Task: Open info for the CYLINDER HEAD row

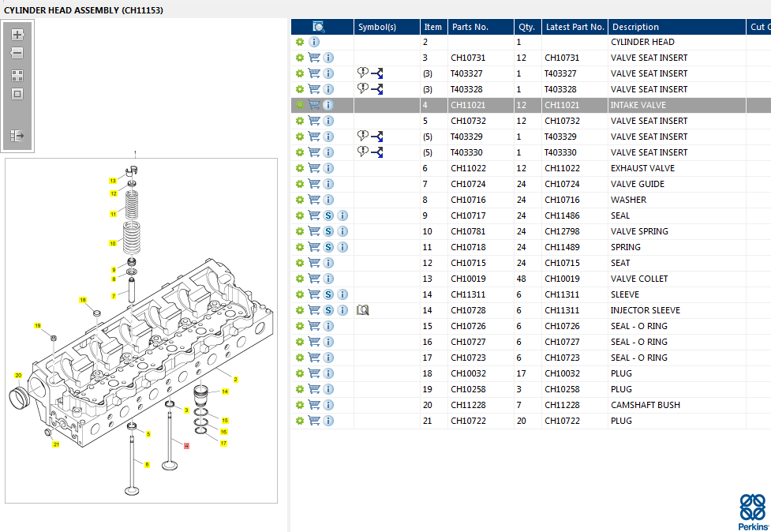Action: coord(314,42)
